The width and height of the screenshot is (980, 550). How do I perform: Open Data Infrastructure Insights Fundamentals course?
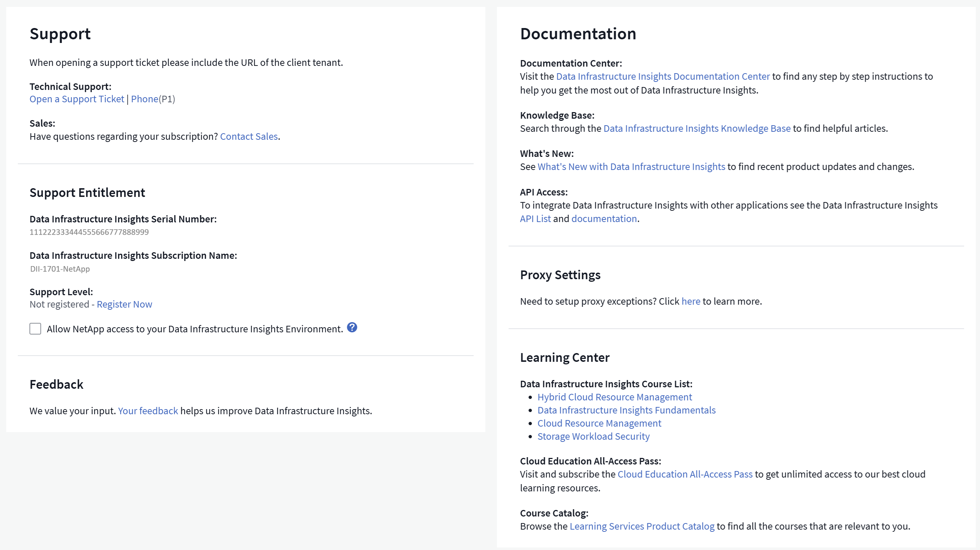(x=626, y=410)
